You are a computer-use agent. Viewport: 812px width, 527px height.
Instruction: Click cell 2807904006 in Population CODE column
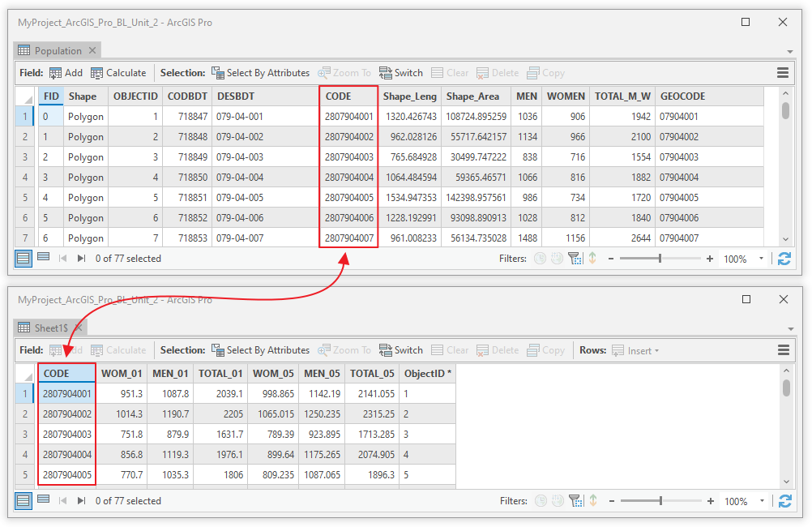[x=348, y=217]
